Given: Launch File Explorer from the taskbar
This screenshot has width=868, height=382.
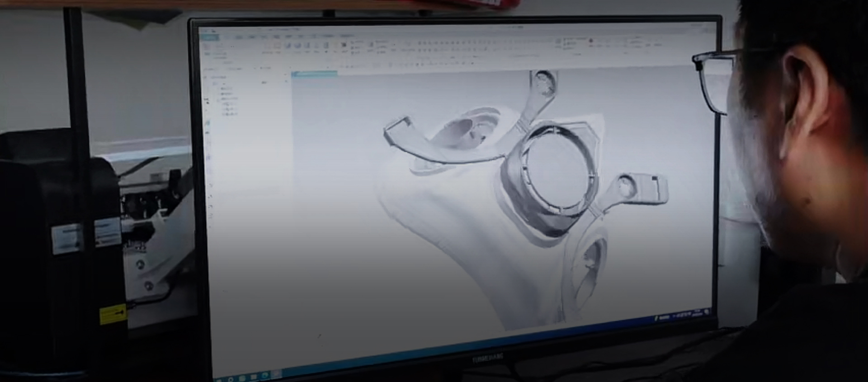Looking at the screenshot, I should [254, 376].
